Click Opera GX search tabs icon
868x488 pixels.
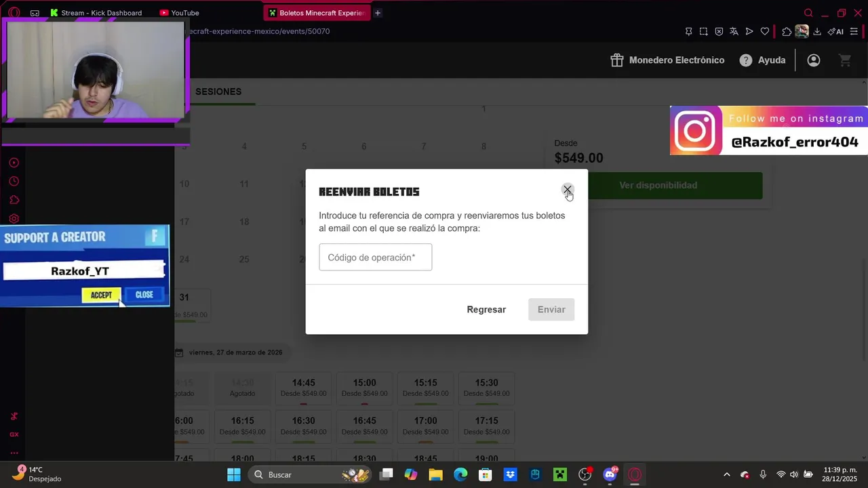[808, 13]
